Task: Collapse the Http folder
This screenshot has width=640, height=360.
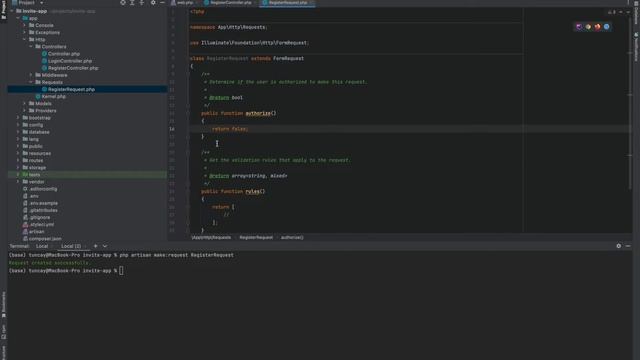Action: pos(24,40)
